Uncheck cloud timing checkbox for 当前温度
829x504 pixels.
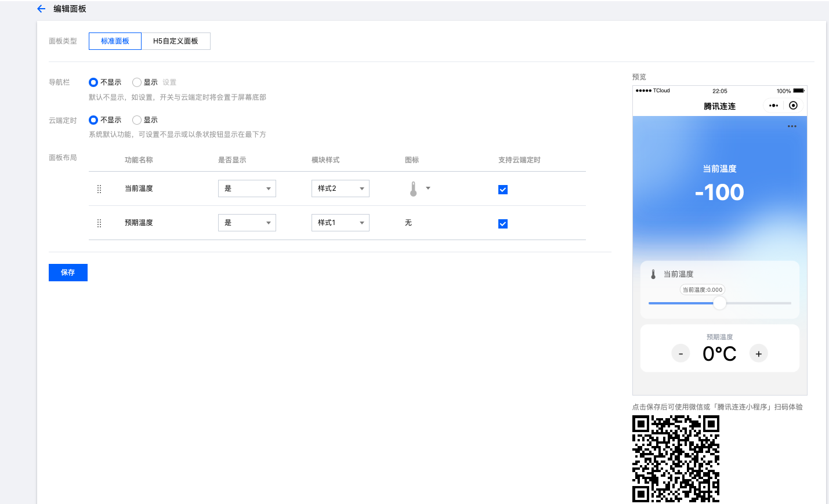pos(503,190)
